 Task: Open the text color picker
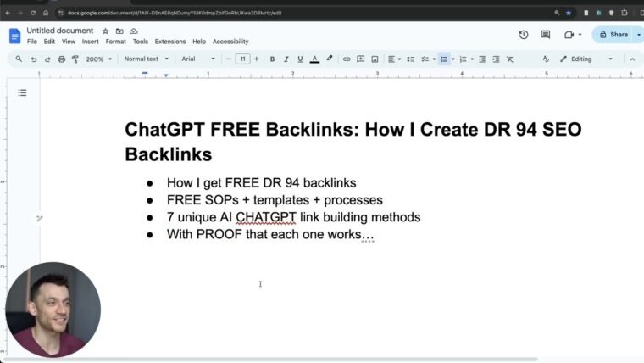(x=314, y=59)
